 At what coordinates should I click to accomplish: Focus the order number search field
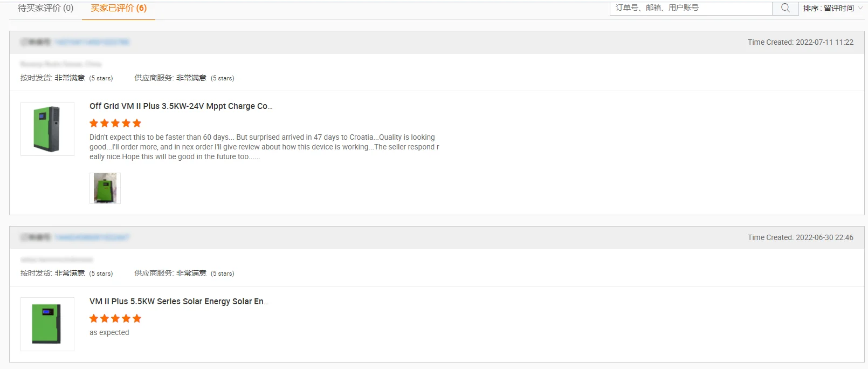coord(691,8)
